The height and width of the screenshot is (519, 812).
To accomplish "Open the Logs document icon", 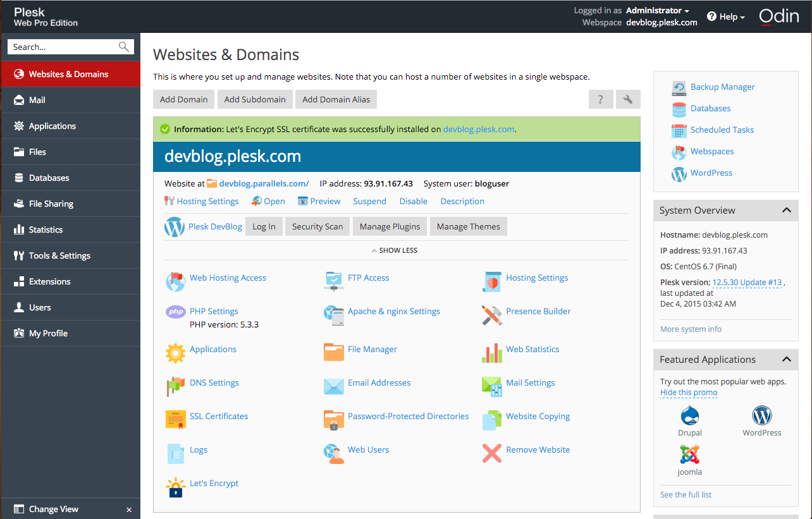I will pos(175,453).
